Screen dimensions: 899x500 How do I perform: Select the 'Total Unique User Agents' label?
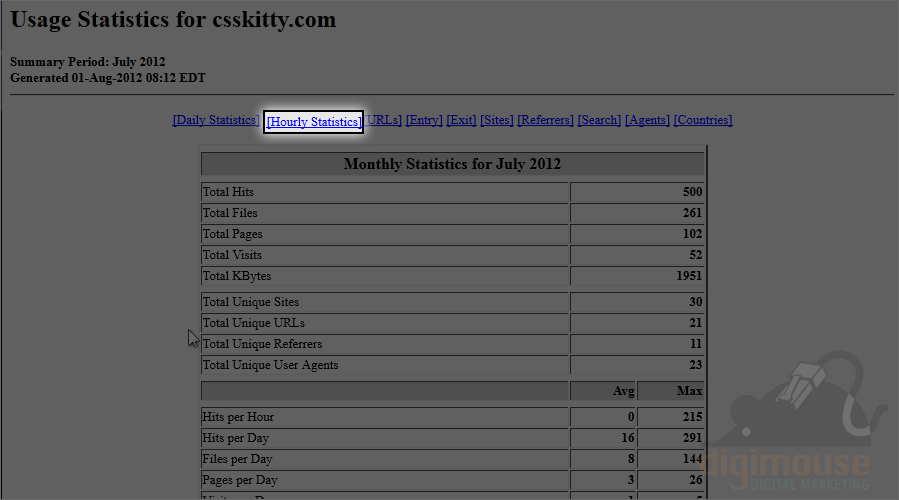tap(270, 365)
